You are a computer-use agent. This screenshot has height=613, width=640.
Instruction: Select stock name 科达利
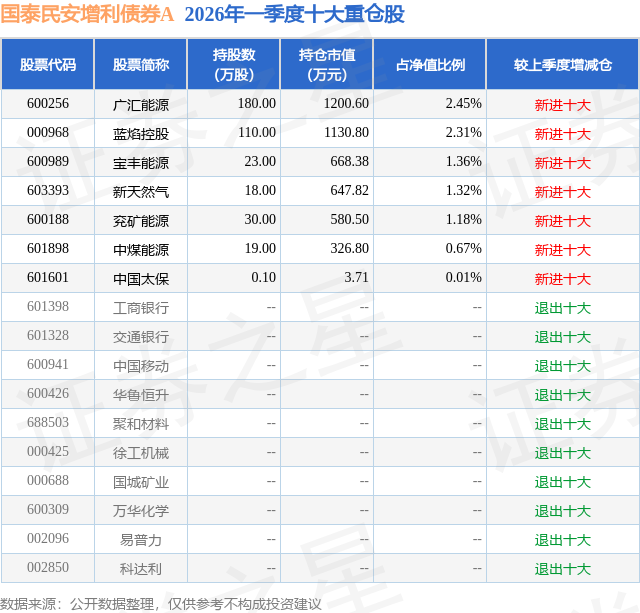click(141, 569)
